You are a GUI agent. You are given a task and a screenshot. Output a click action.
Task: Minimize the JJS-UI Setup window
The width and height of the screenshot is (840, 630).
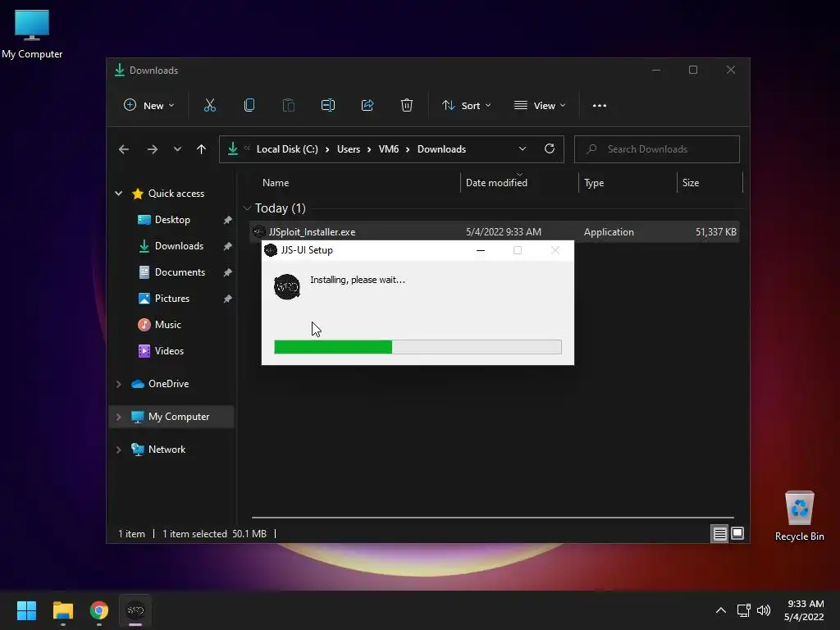[481, 250]
